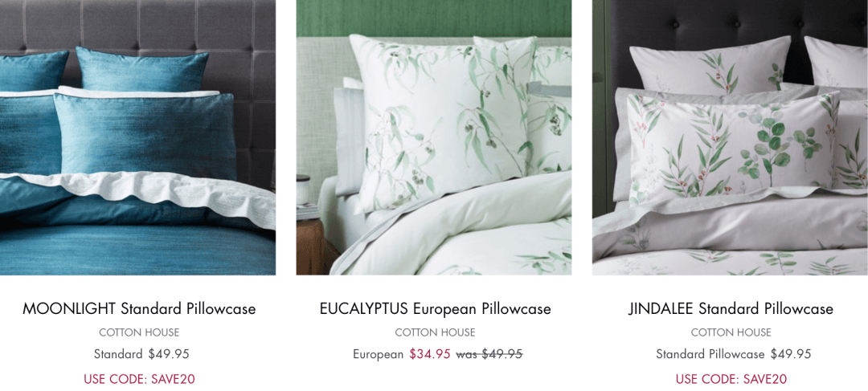868x391 pixels.
Task: Open the Eucalyptus leaf-print pillowcase image
Action: (434, 137)
